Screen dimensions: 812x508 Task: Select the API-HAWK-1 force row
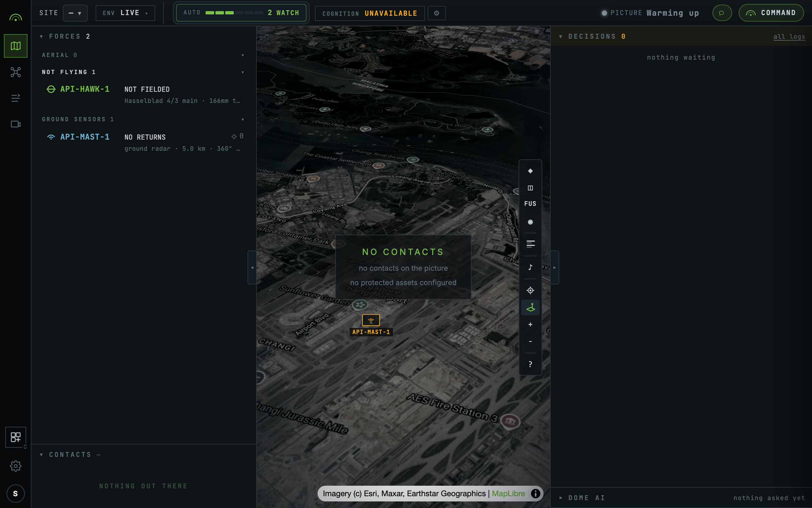point(144,94)
